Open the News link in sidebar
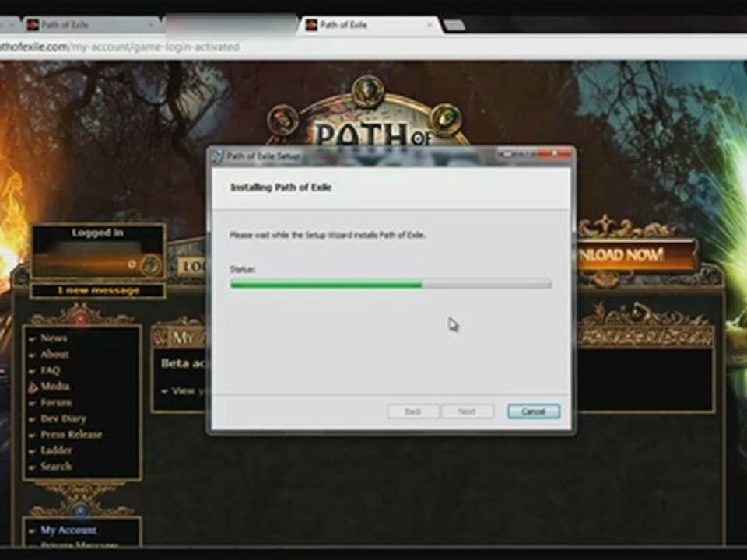Viewport: 747px width, 560px height. coord(54,338)
